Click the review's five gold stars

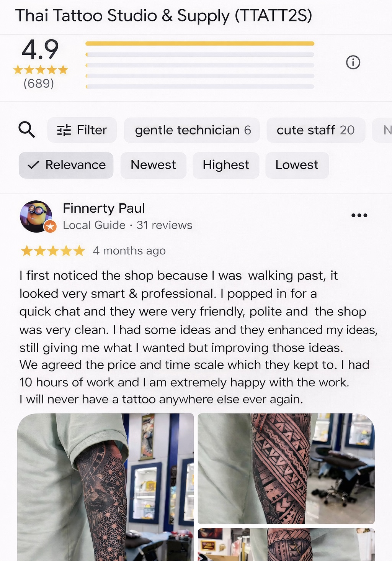click(x=53, y=251)
